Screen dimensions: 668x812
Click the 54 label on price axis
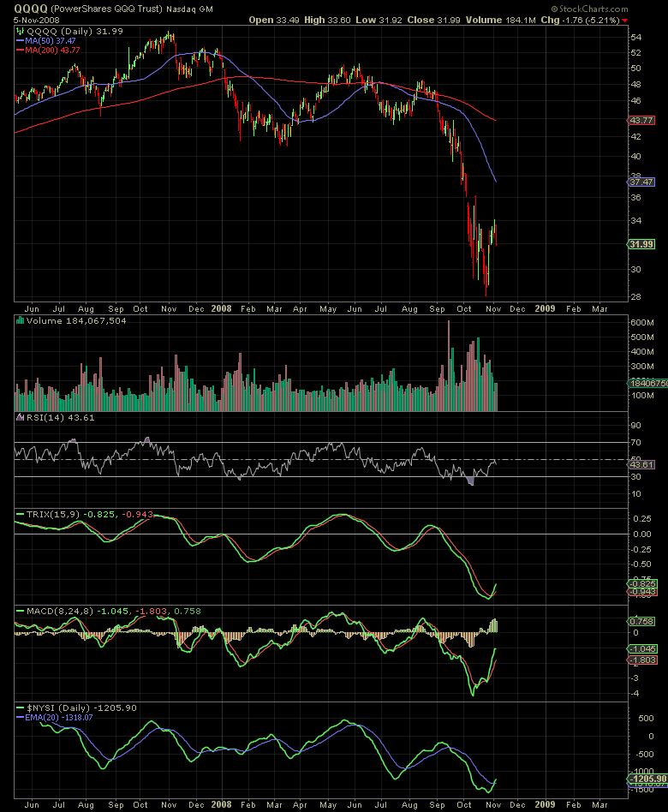coord(636,38)
